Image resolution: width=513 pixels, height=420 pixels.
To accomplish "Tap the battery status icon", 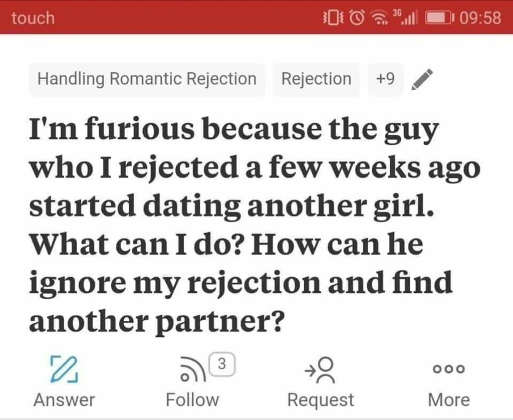I will pos(439,18).
